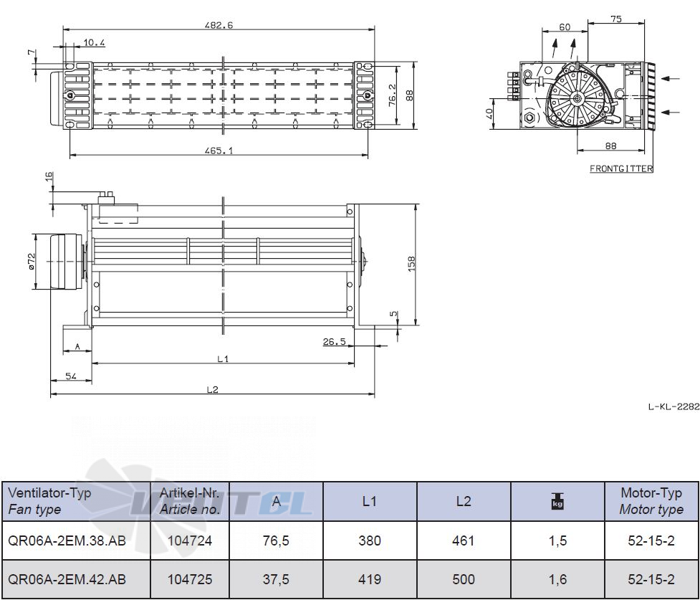The height and width of the screenshot is (600, 700).
Task: Click the Ventilator-Typ column header
Action: point(77,501)
